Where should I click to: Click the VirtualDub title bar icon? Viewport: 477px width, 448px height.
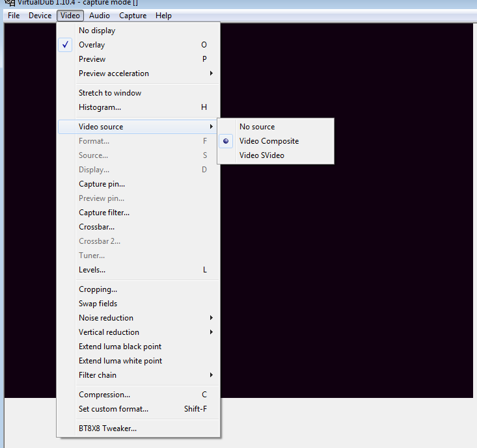coord(10,3)
